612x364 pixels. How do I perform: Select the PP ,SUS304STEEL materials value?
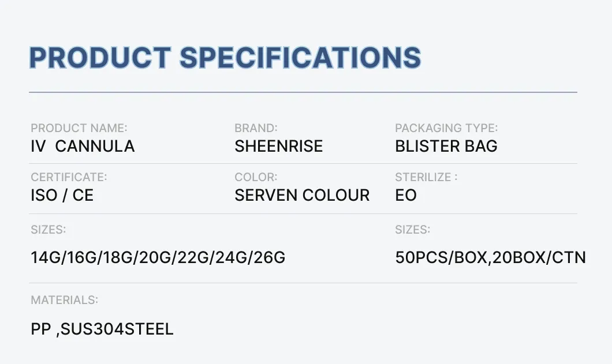pyautogui.click(x=102, y=329)
